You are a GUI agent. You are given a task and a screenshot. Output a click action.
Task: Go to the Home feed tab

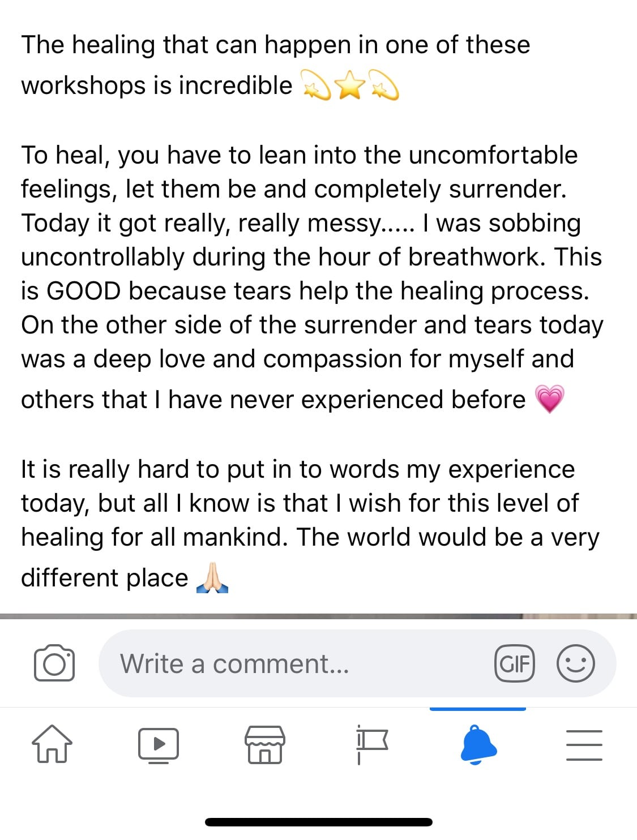point(52,744)
